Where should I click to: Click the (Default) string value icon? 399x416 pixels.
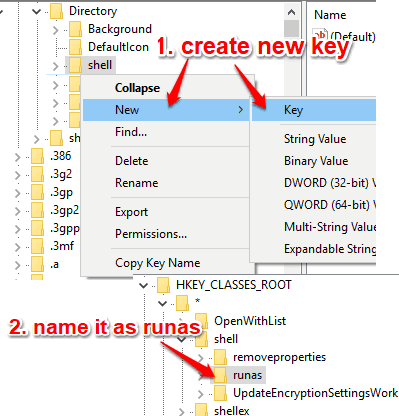(x=320, y=35)
